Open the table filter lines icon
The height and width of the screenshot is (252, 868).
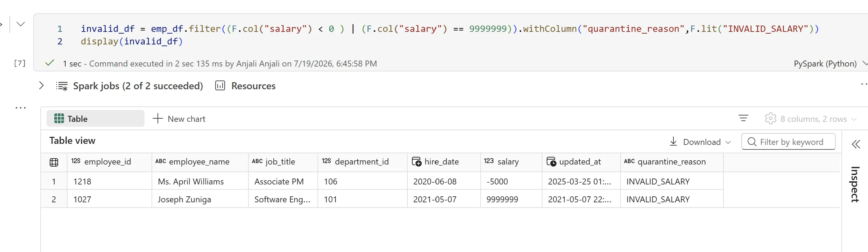click(x=743, y=118)
